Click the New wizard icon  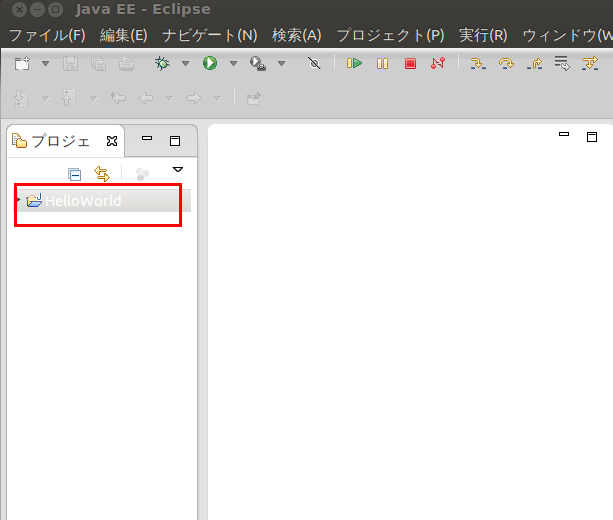click(22, 63)
